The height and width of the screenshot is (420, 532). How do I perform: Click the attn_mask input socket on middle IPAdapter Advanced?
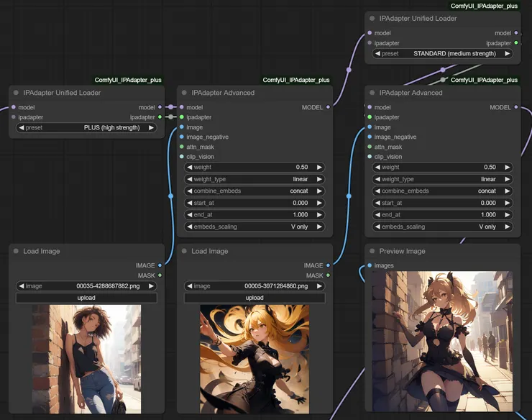(181, 147)
